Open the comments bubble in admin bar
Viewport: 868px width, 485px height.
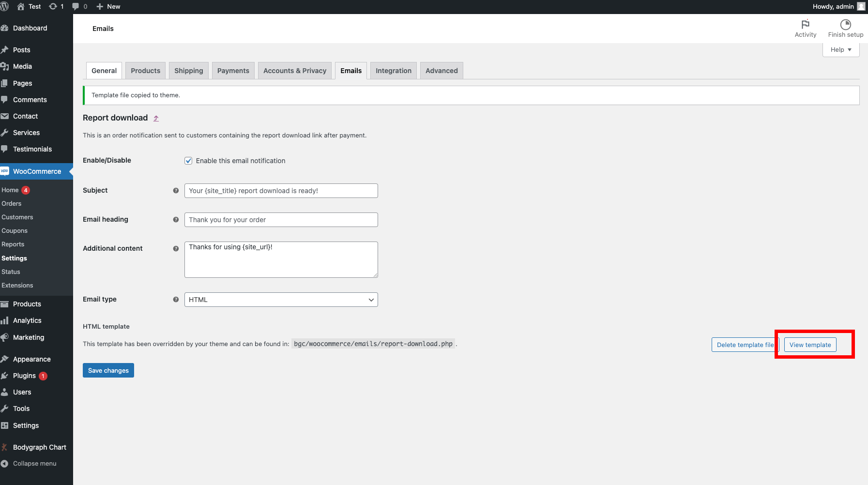click(76, 6)
